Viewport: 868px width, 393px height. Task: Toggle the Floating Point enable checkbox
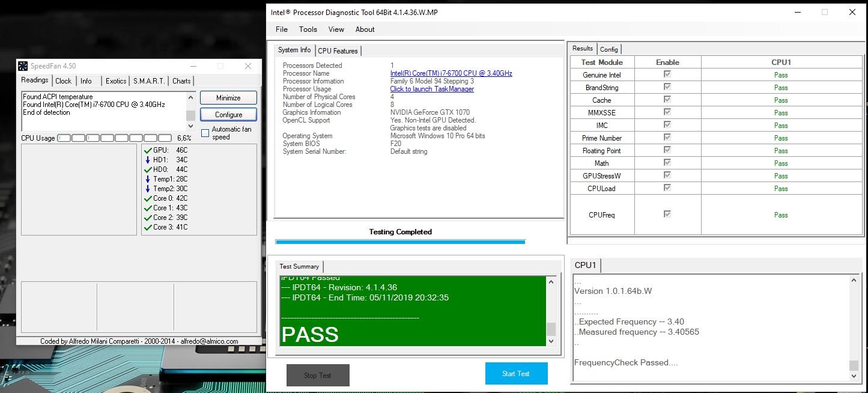667,150
